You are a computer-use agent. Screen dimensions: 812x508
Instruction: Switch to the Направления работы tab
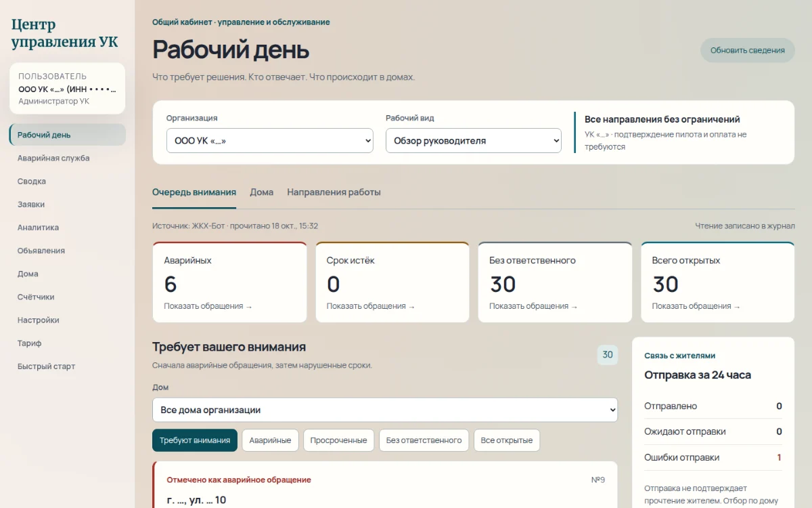[334, 192]
